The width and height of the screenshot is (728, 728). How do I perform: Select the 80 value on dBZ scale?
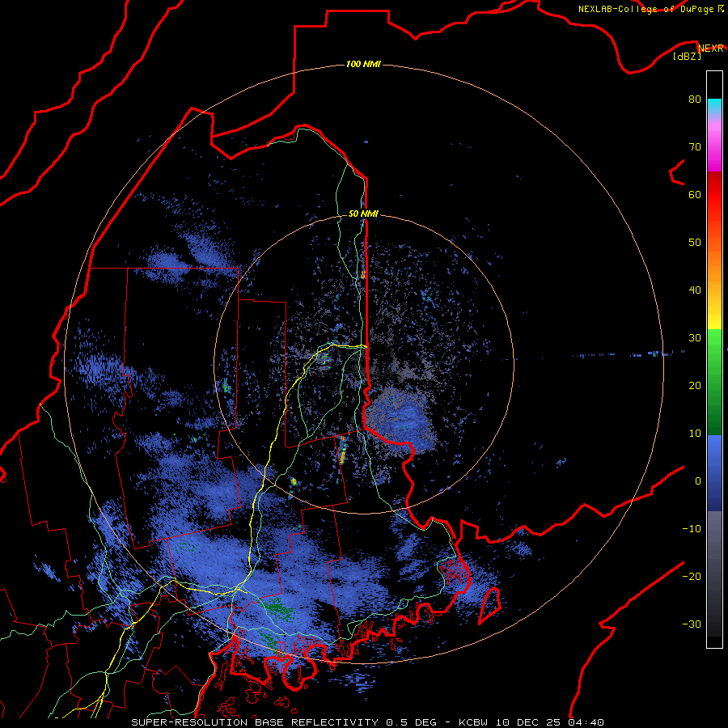click(x=695, y=99)
